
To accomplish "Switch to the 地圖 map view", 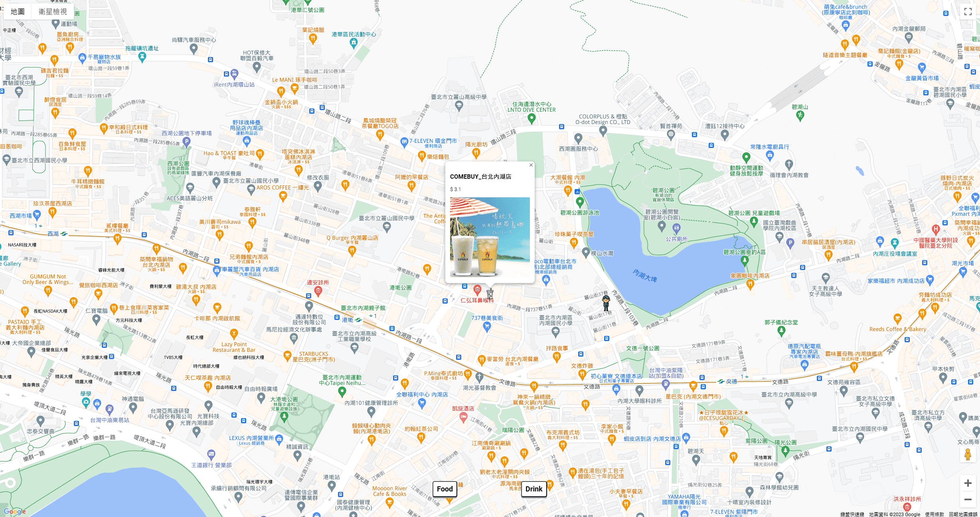I will [x=18, y=12].
